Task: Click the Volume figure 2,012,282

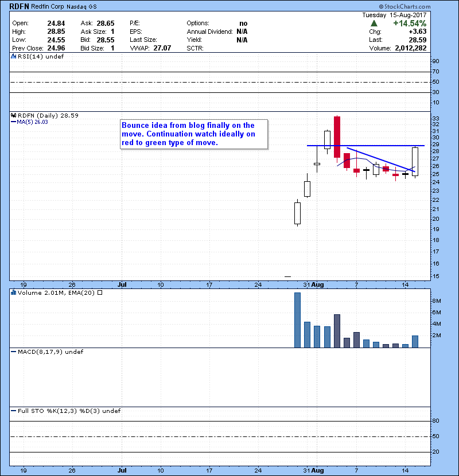Action: [x=411, y=48]
